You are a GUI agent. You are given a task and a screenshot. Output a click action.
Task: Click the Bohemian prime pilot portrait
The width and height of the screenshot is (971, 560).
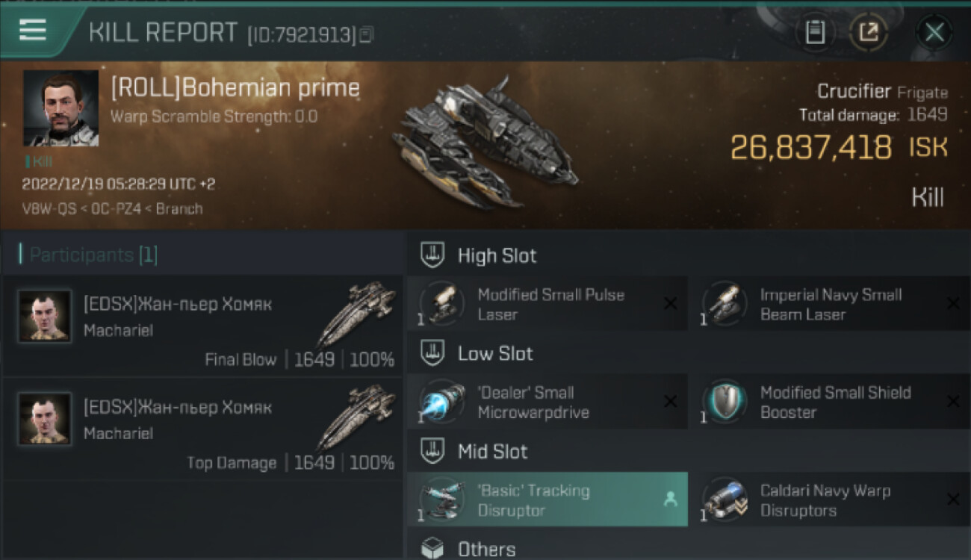tap(61, 108)
